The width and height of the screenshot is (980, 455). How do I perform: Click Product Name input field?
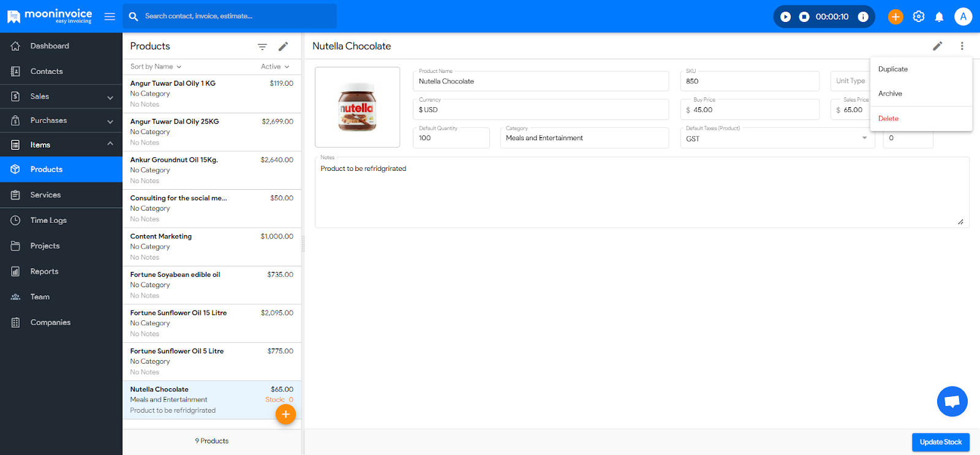tap(541, 81)
